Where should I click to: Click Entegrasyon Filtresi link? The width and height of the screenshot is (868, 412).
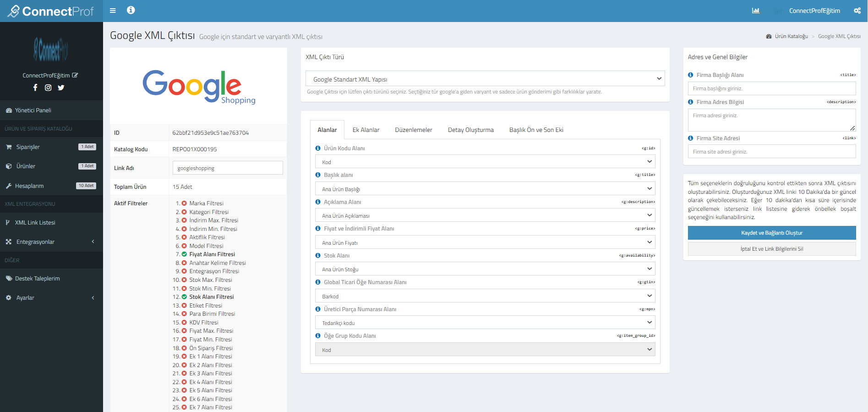214,271
